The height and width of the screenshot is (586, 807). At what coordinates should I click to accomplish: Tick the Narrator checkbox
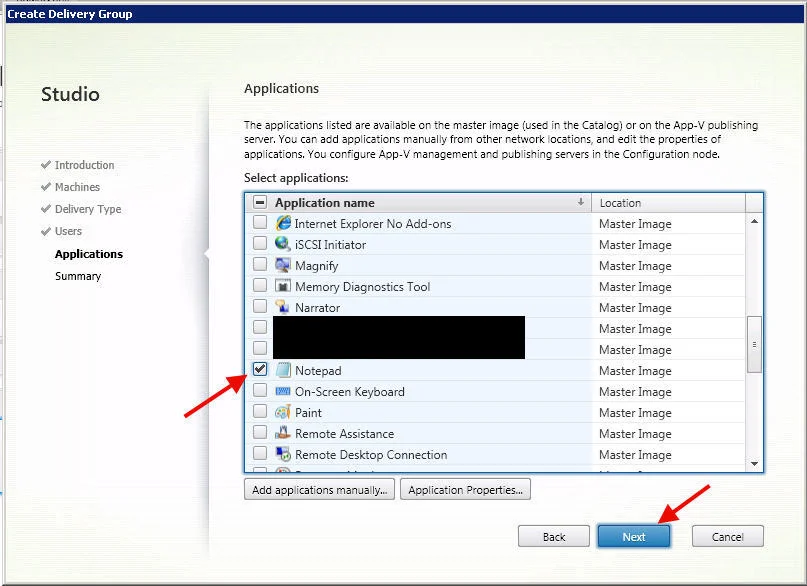[x=260, y=306]
